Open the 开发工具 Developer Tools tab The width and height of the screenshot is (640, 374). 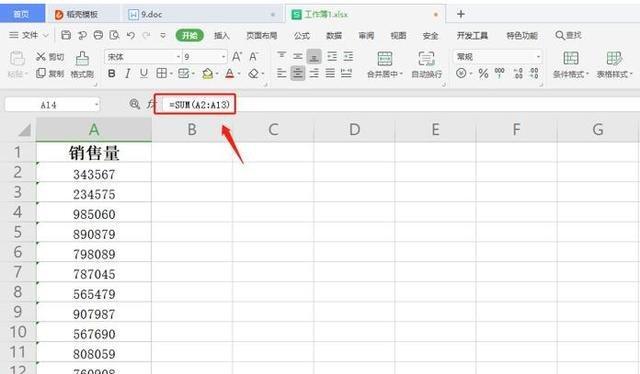pyautogui.click(x=472, y=36)
